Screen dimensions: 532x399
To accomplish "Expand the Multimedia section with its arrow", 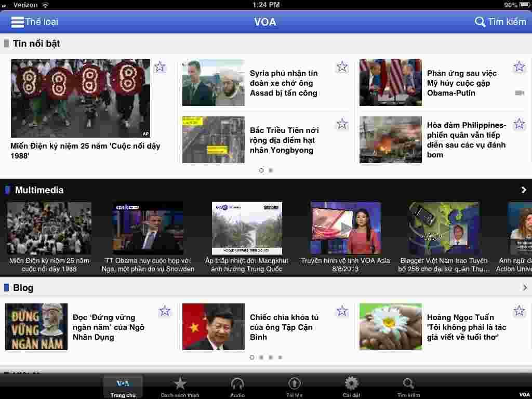I will pos(524,190).
